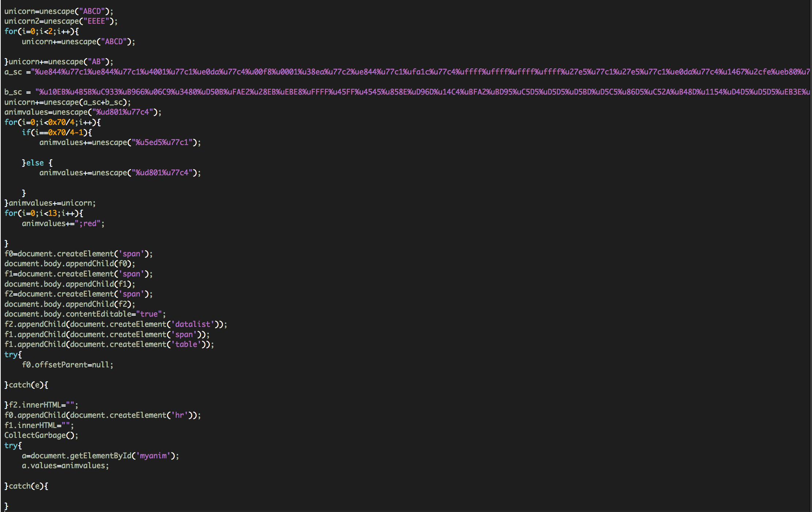Click f1=document.createElement('span'); line

78,274
